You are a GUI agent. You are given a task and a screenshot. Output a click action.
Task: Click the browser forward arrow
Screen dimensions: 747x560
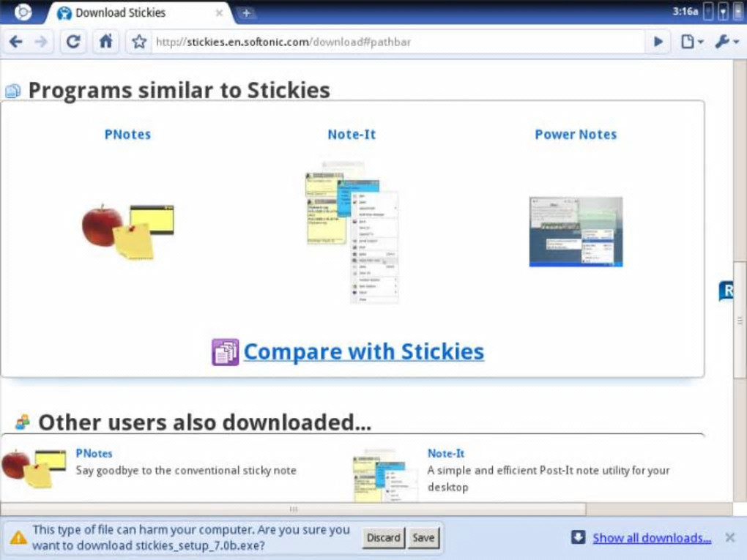(41, 42)
